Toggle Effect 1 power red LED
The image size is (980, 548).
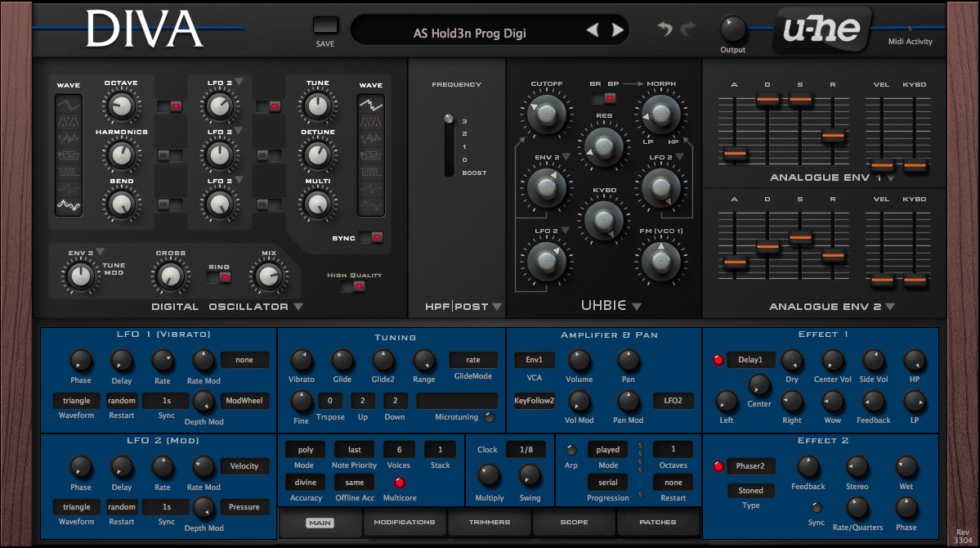point(718,360)
